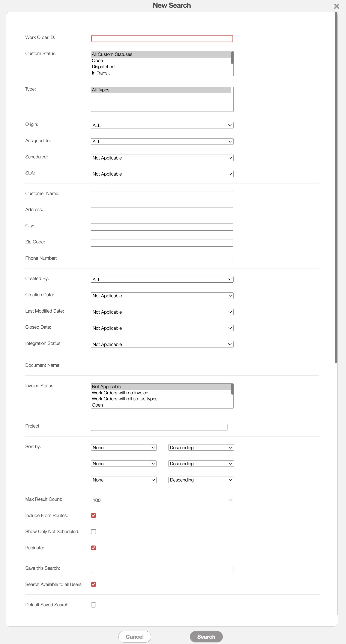Uncheck the Paginate checkbox

click(x=93, y=548)
